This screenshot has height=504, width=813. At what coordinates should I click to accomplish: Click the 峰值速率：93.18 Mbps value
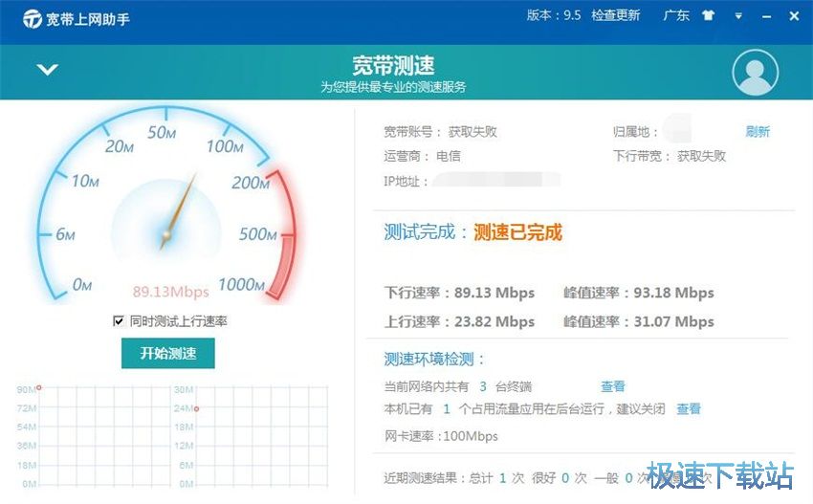(639, 293)
